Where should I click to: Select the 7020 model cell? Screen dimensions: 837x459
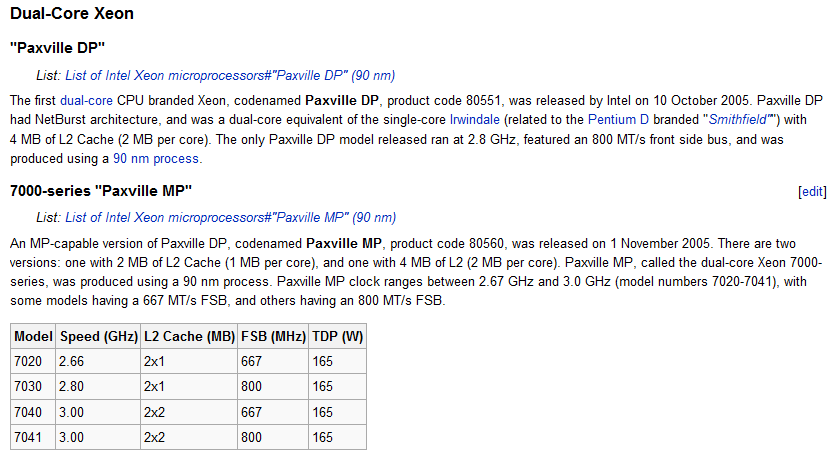(x=33, y=361)
